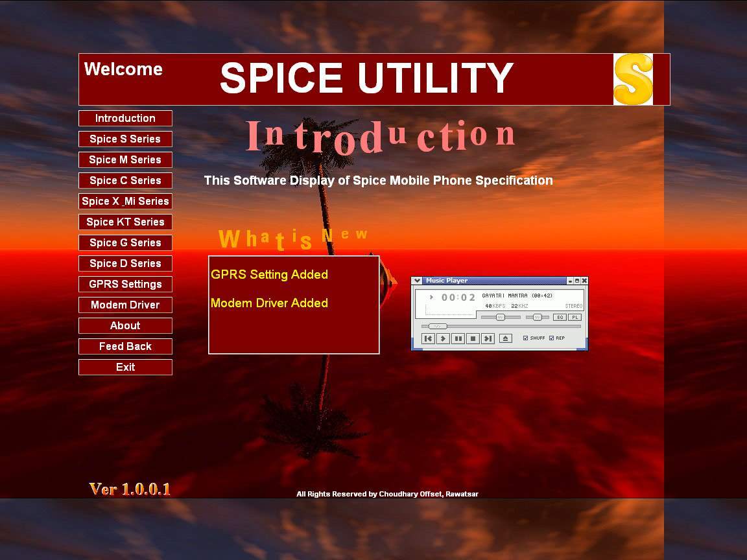Toggle the SHUFF shuffle checkbox
This screenshot has width=747, height=560.
[525, 338]
